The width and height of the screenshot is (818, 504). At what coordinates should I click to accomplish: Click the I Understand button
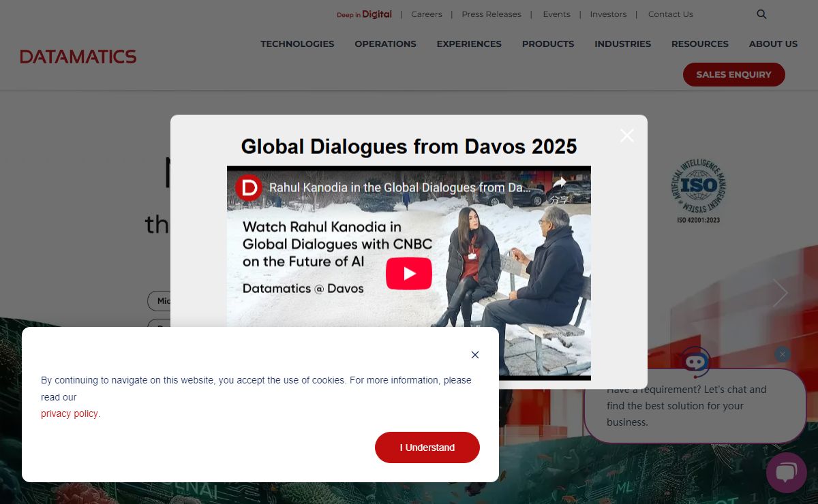point(427,447)
